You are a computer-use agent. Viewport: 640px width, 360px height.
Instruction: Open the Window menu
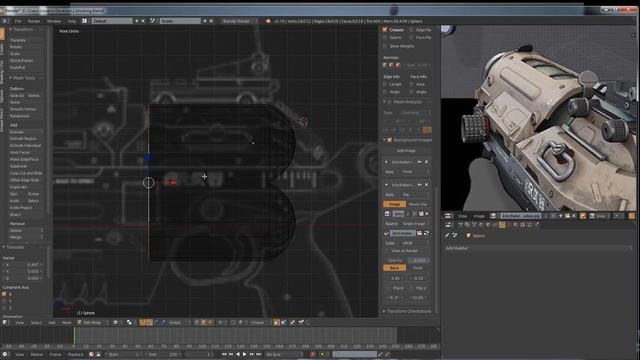(53, 21)
